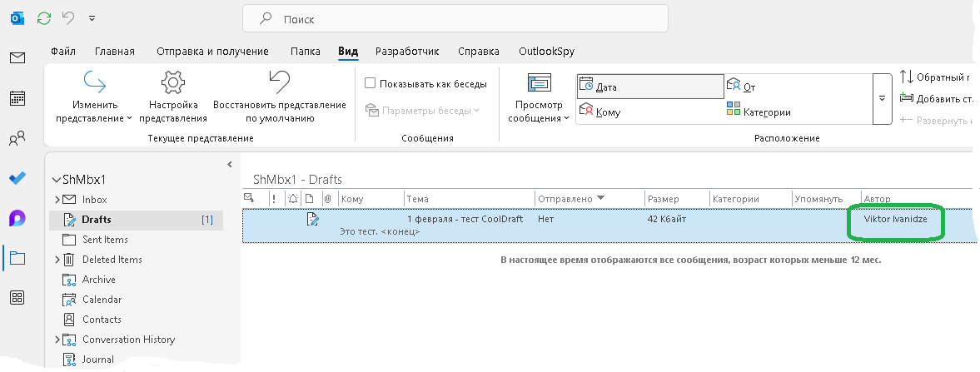Expand the arrangement gallery more arrow
Screen dimensions: 980x372
(x=882, y=99)
